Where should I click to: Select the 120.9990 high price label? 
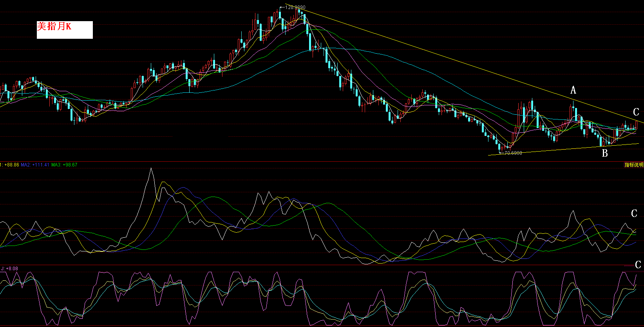[x=295, y=7]
